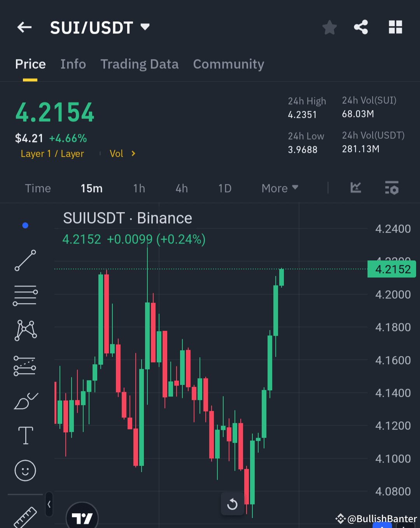
Task: Select the Trend Line drawing tool
Action: [x=25, y=260]
